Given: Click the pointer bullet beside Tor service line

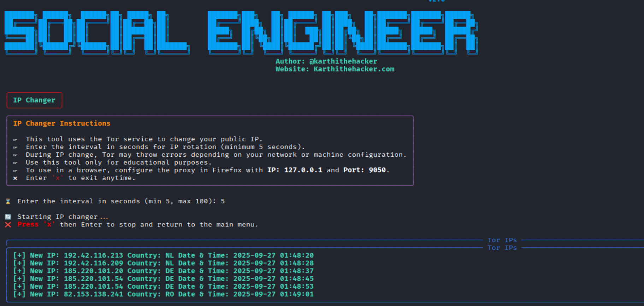Looking at the screenshot, I should (x=15, y=139).
